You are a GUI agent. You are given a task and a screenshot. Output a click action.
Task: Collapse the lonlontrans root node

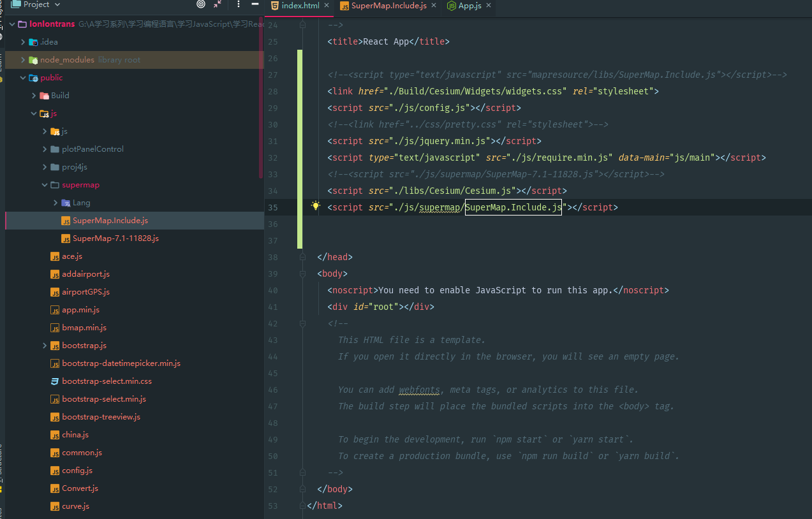pyautogui.click(x=12, y=24)
